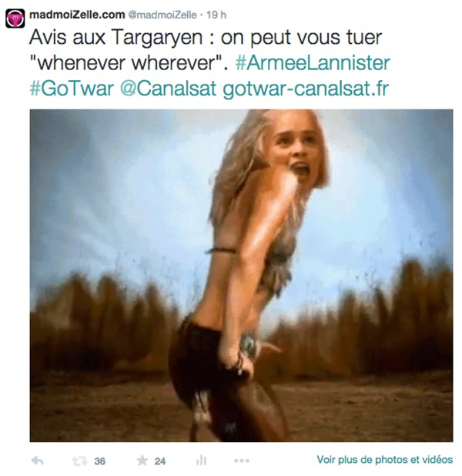The width and height of the screenshot is (462, 476).
Task: Click the madmoiZelle profile avatar icon
Action: 15,18
